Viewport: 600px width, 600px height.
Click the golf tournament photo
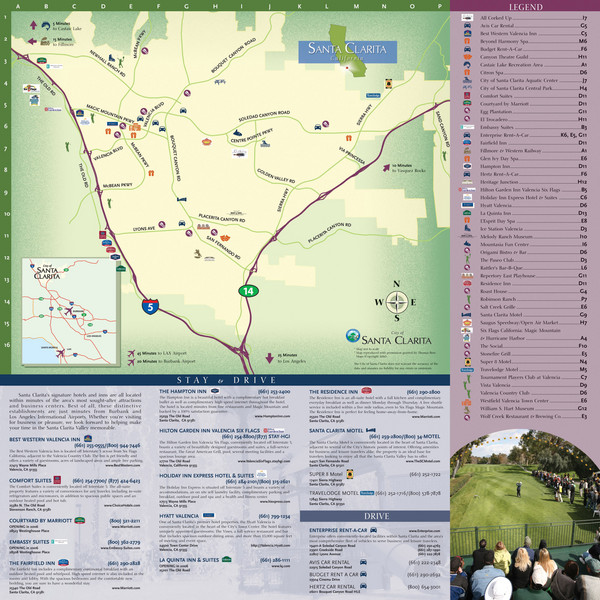pyautogui.click(x=525, y=514)
